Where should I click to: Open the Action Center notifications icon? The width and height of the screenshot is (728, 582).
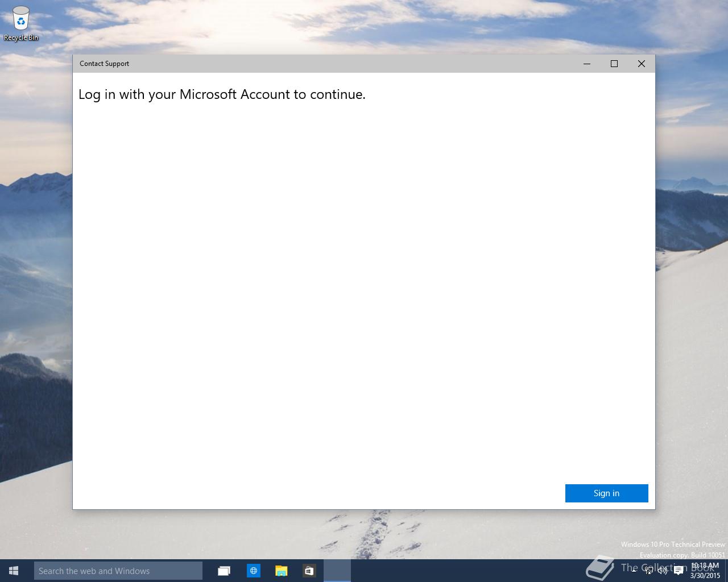(679, 571)
